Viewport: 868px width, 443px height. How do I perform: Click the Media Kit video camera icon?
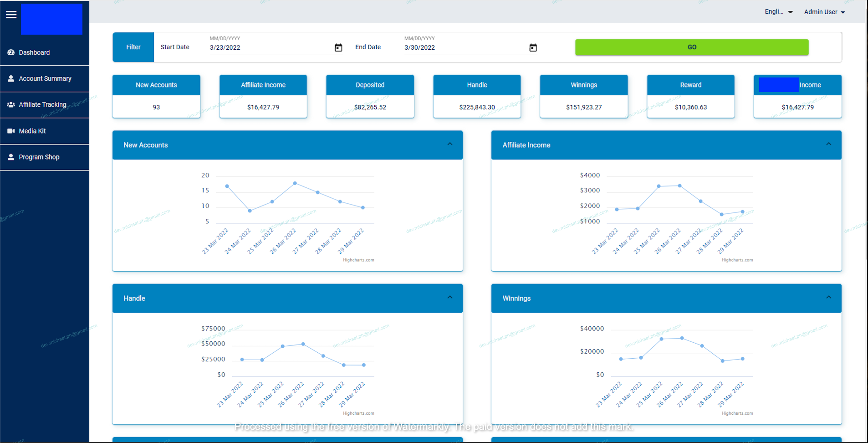pos(11,131)
